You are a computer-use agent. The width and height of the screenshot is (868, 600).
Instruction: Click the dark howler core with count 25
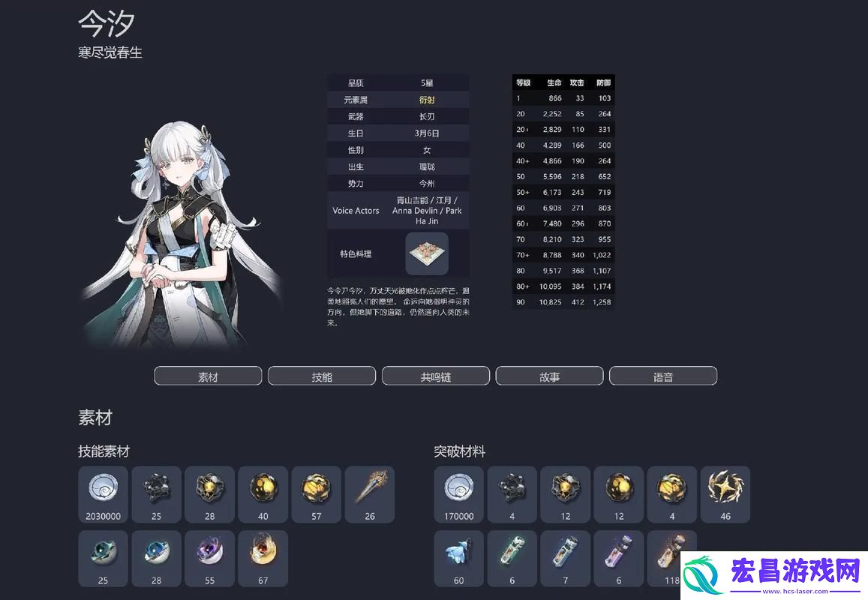[157, 494]
